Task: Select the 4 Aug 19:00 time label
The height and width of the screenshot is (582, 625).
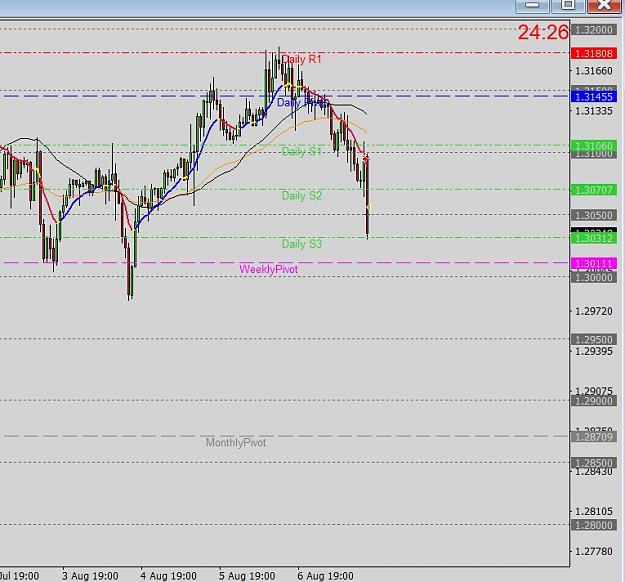Action: click(168, 576)
